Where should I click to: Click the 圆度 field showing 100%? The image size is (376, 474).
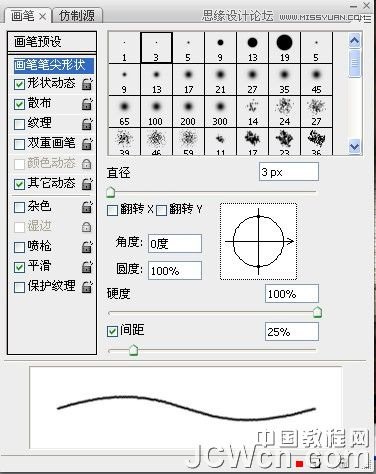(x=175, y=270)
